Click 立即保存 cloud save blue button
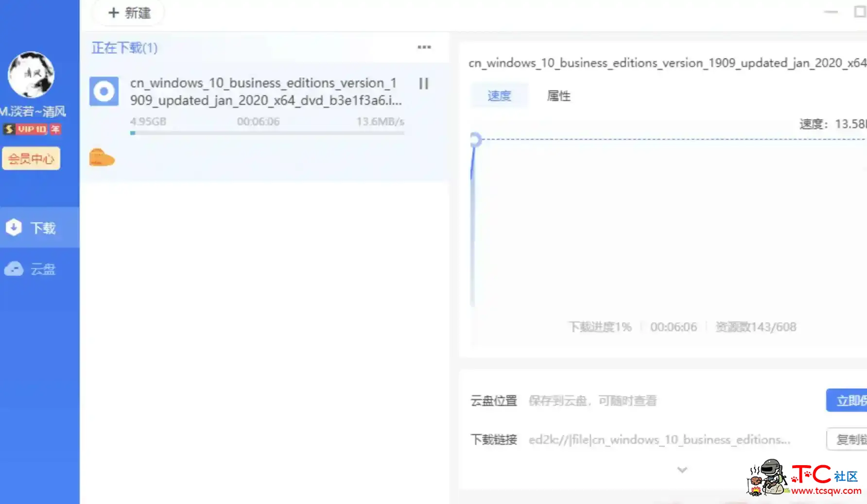The image size is (867, 504). click(847, 401)
